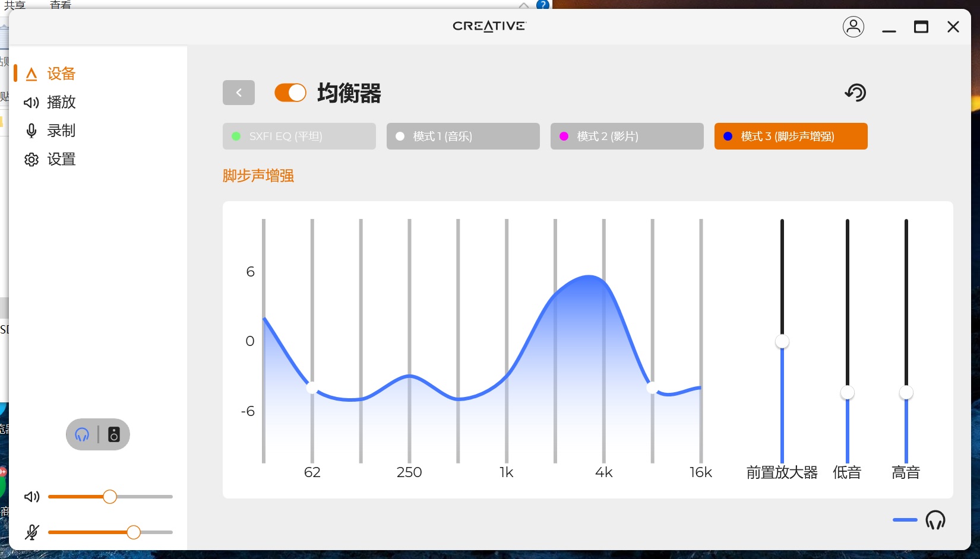Select the 模式 2 (影片) preset
The width and height of the screenshot is (980, 559).
click(x=627, y=136)
